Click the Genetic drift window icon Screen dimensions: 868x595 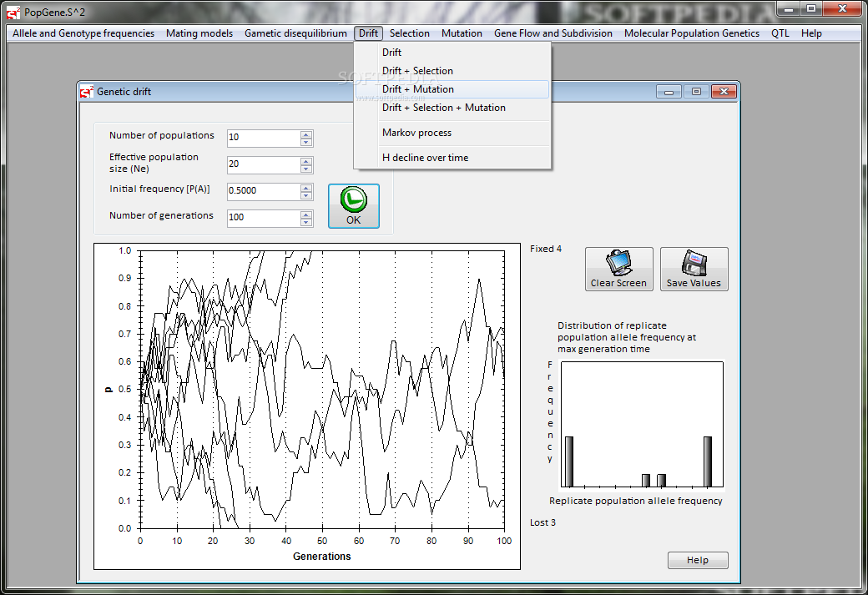point(86,91)
